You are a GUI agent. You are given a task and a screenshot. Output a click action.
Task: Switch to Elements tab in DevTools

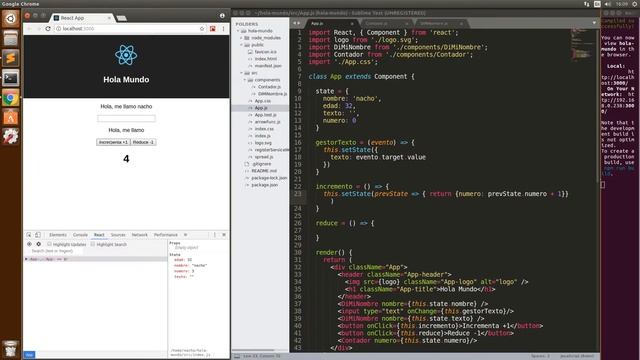(58, 235)
